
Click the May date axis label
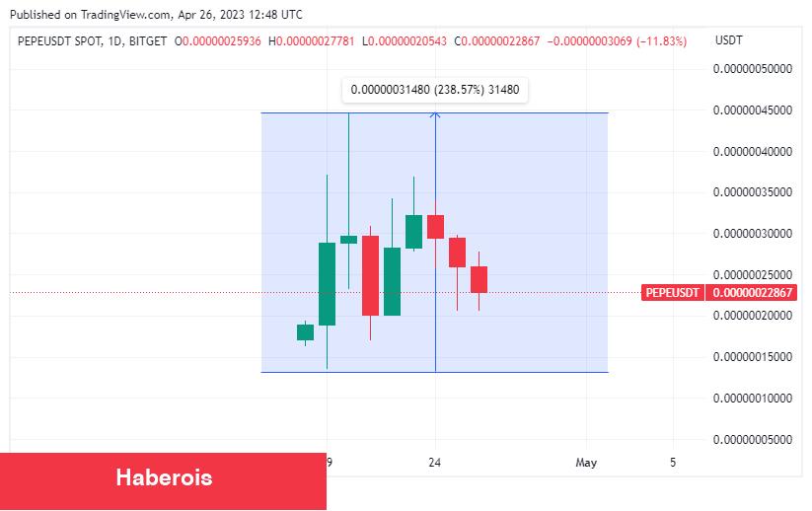[586, 463]
